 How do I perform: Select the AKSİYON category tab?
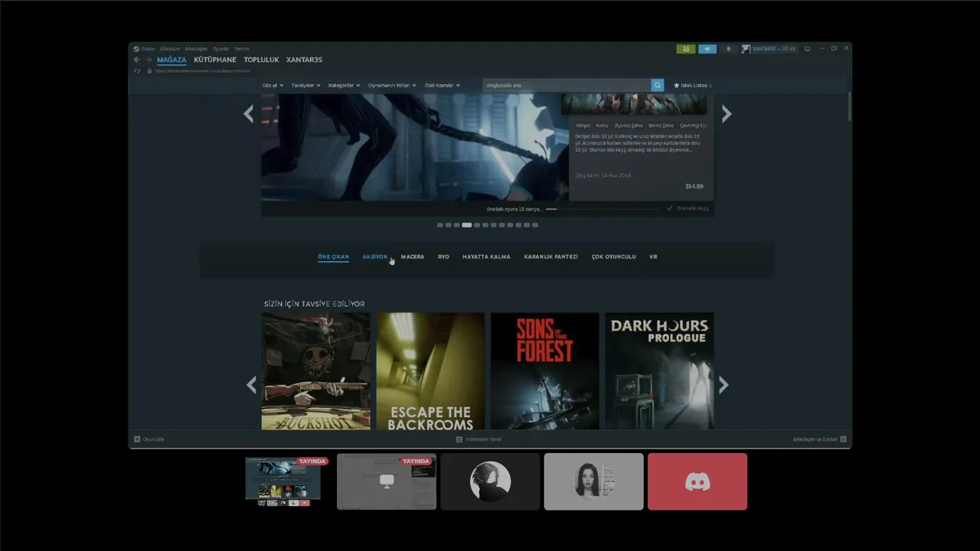pyautogui.click(x=375, y=257)
